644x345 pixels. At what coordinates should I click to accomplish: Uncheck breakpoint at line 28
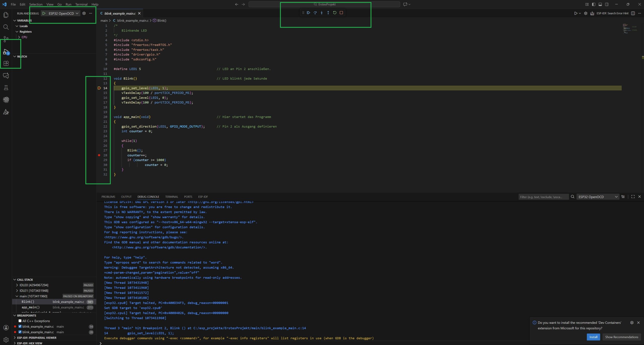tap(20, 332)
